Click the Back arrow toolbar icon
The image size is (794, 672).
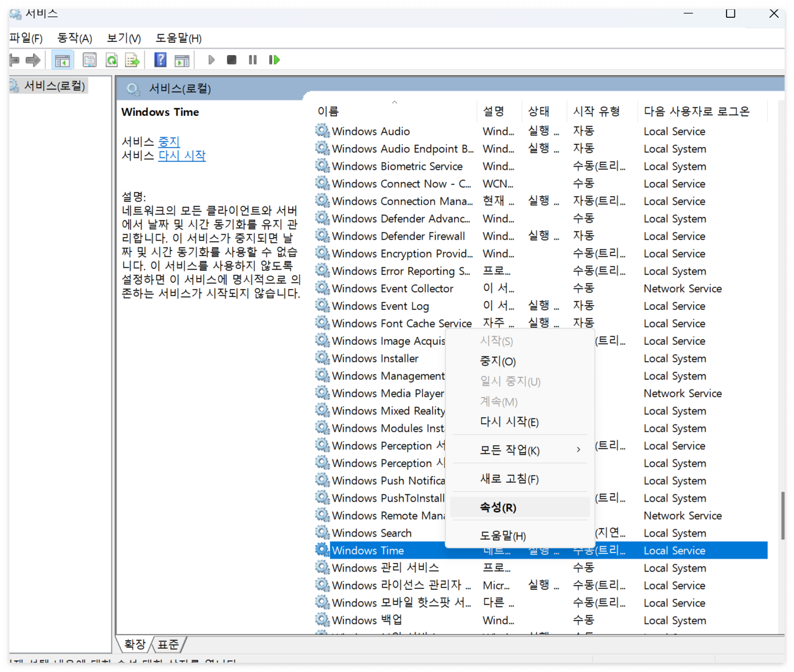pos(14,60)
